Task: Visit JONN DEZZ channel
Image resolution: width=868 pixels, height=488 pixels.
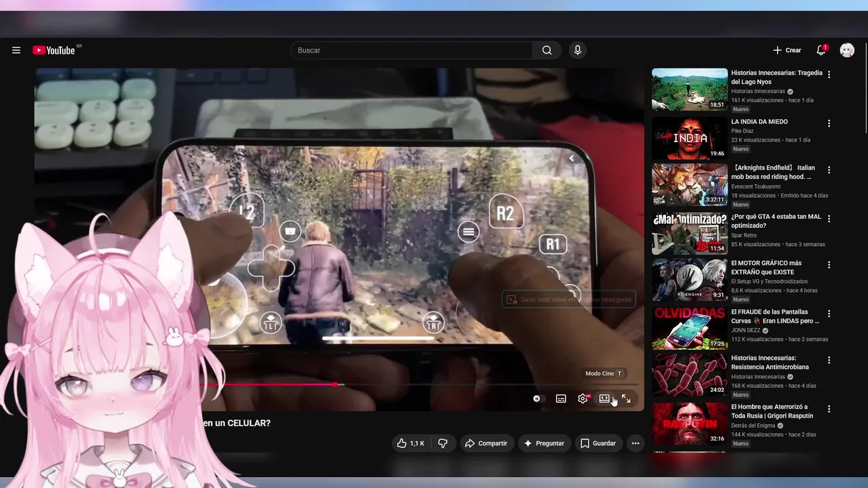Action: point(746,331)
